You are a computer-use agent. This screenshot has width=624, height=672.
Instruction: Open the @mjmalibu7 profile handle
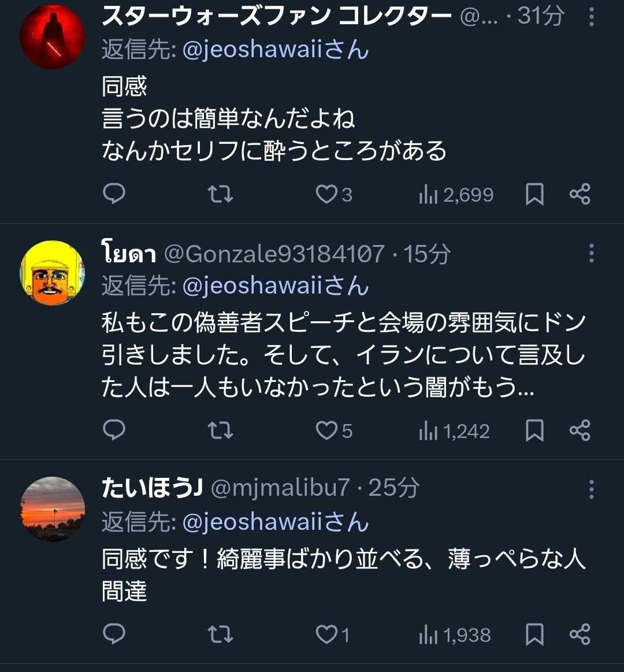(280, 489)
